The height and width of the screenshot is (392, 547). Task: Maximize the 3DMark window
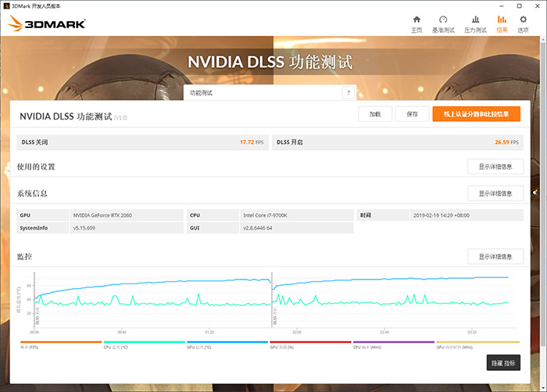[x=520, y=6]
